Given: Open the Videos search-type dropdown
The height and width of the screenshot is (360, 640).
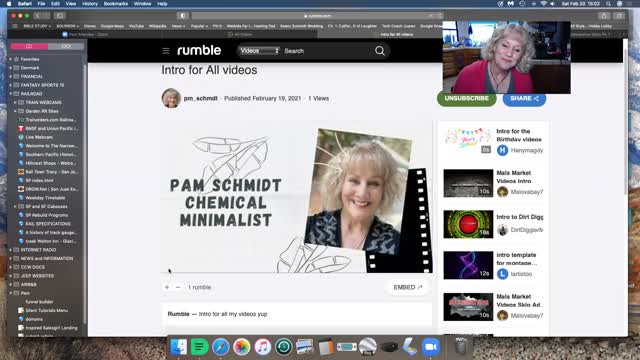Looking at the screenshot, I should pos(259,51).
